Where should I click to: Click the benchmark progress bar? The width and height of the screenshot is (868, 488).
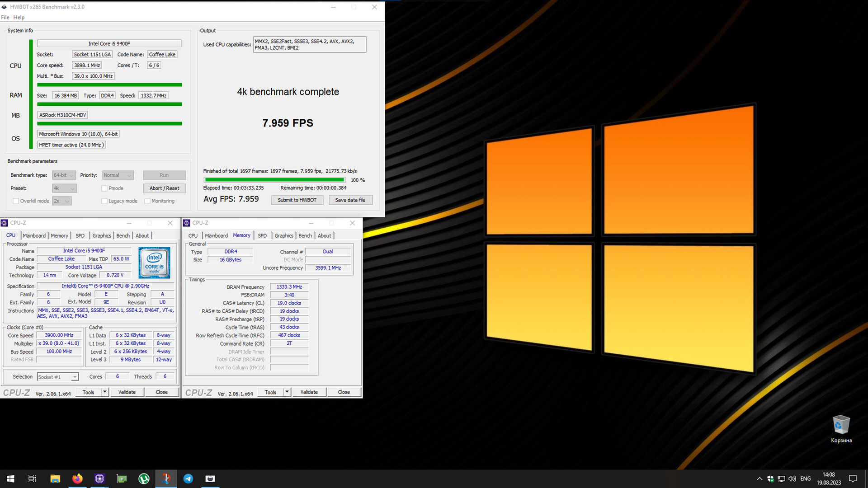pos(275,180)
